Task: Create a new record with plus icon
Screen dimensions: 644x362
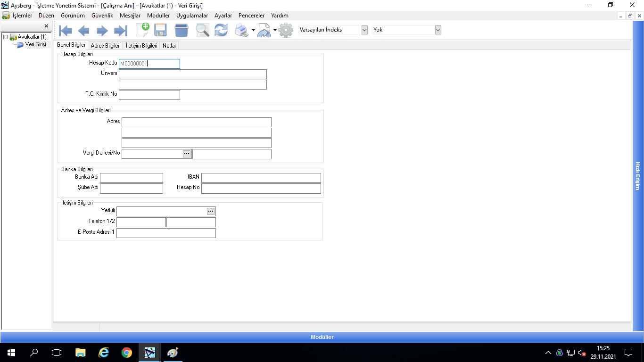Action: coord(142,30)
